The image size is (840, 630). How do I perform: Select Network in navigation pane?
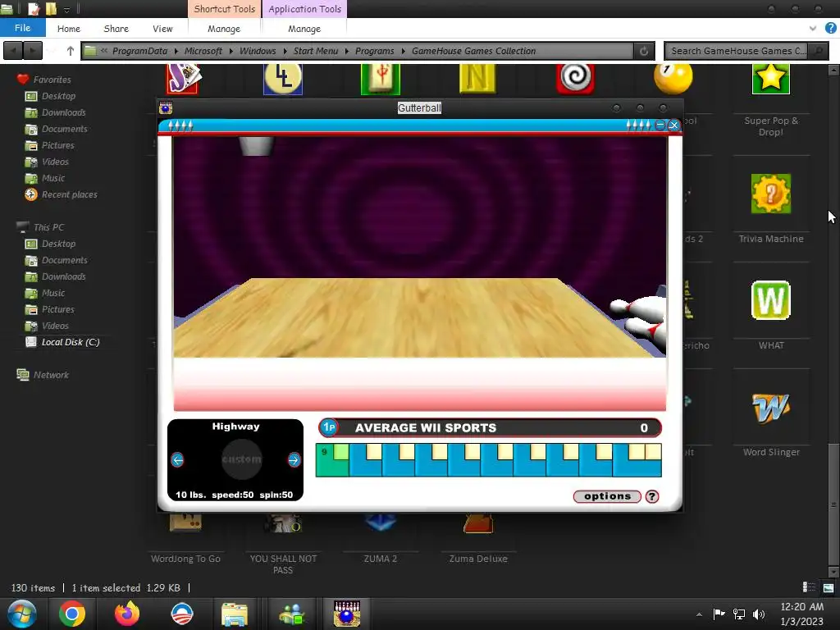coord(51,375)
